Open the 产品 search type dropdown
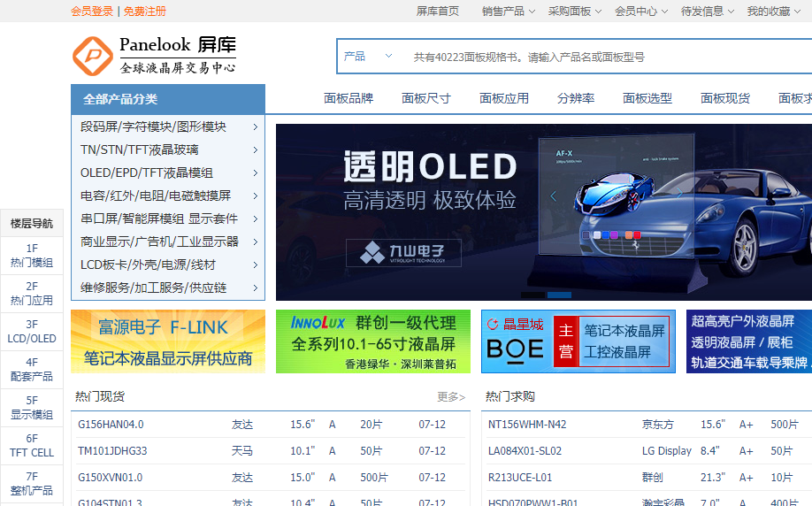Image resolution: width=812 pixels, height=506 pixels. (368, 56)
